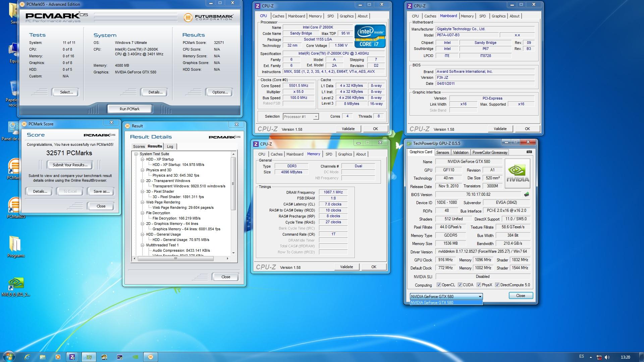Open the Sensors tab in GPU-Z
The width and height of the screenshot is (644, 362).
442,152
